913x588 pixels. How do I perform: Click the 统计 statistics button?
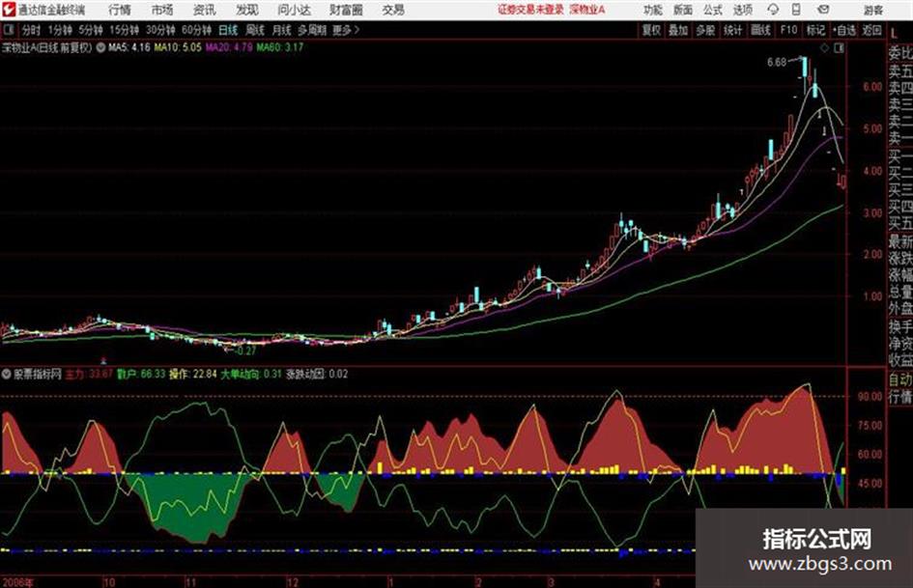tap(732, 30)
